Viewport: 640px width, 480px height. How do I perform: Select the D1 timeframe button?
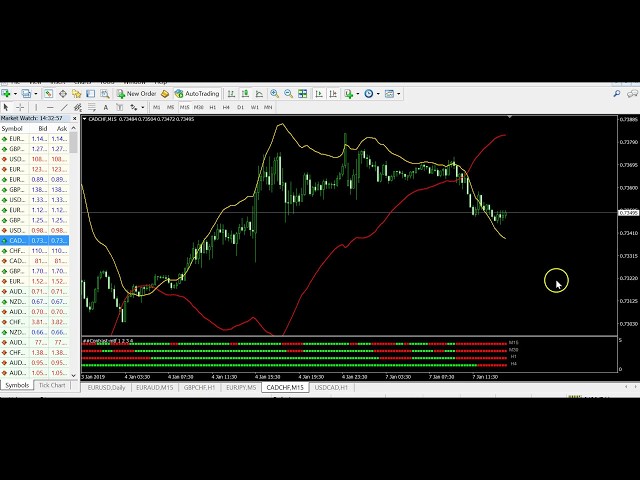coord(240,107)
